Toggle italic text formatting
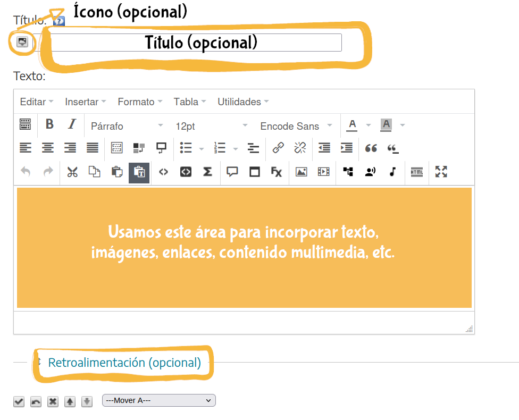 pyautogui.click(x=72, y=124)
